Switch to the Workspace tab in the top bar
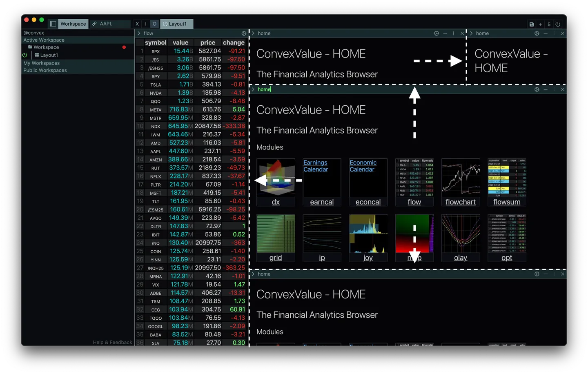 tap(73, 24)
